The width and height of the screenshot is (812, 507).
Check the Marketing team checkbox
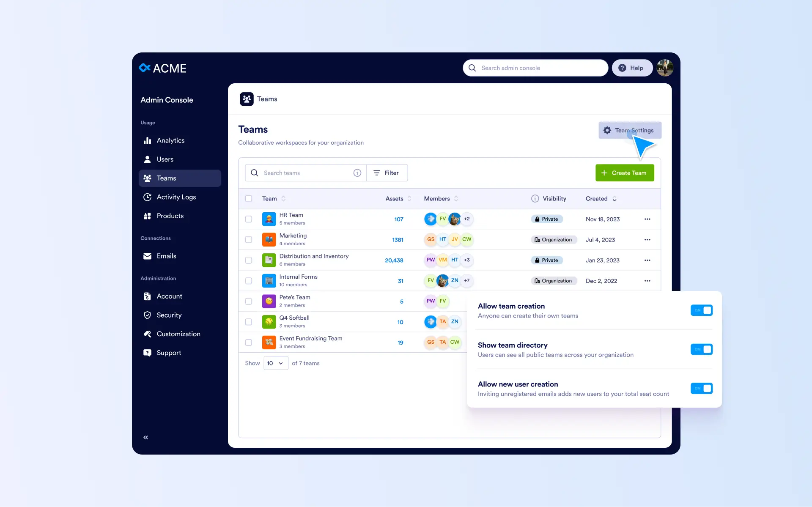(249, 240)
